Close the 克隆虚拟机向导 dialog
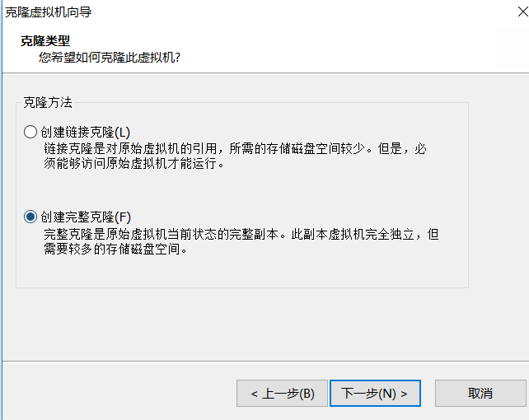 tap(522, 12)
